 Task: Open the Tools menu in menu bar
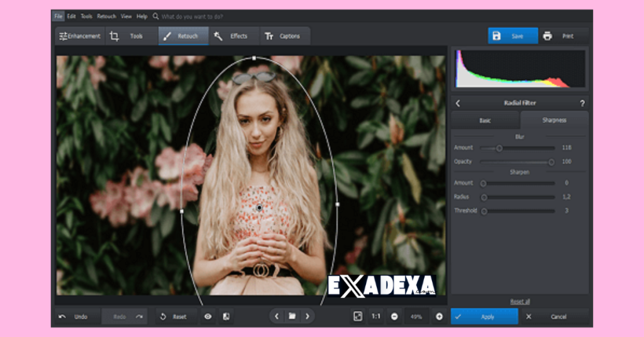point(86,16)
